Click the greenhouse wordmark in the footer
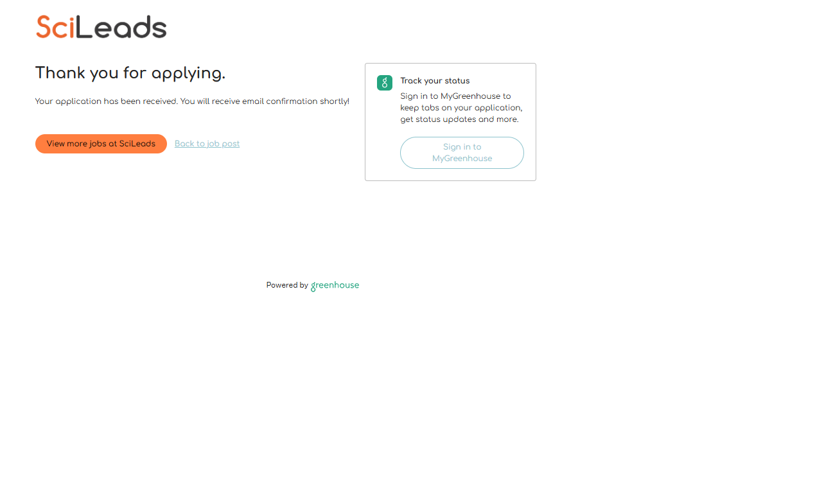The image size is (833, 504). [x=335, y=285]
